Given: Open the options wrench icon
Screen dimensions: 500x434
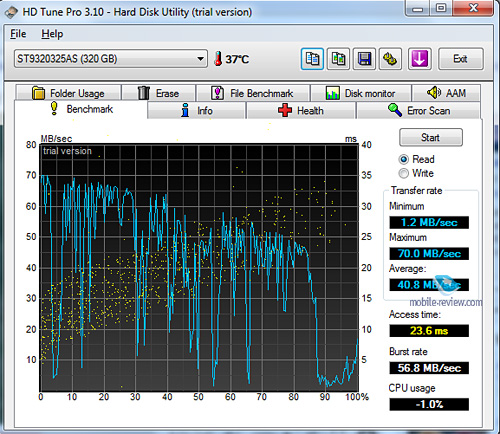Looking at the screenshot, I should (390, 59).
